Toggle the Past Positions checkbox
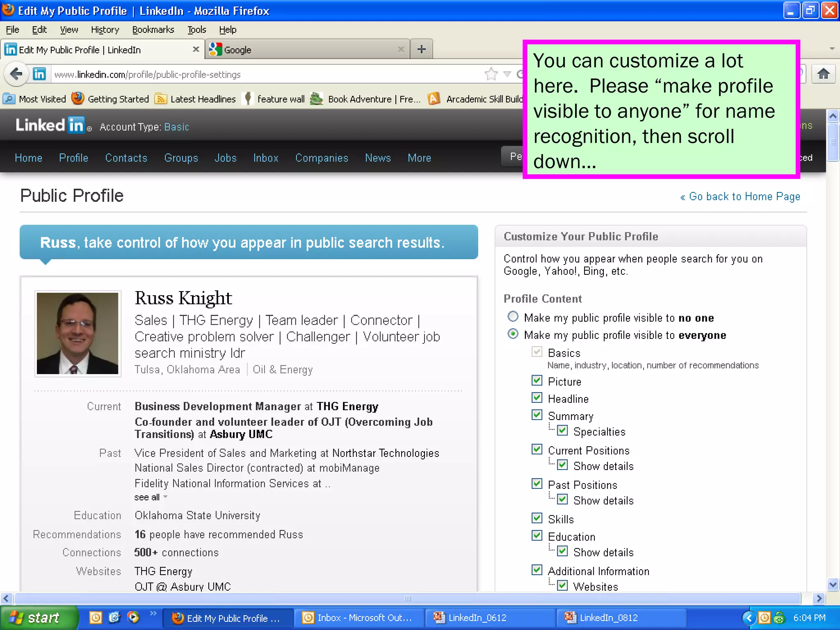 point(537,484)
